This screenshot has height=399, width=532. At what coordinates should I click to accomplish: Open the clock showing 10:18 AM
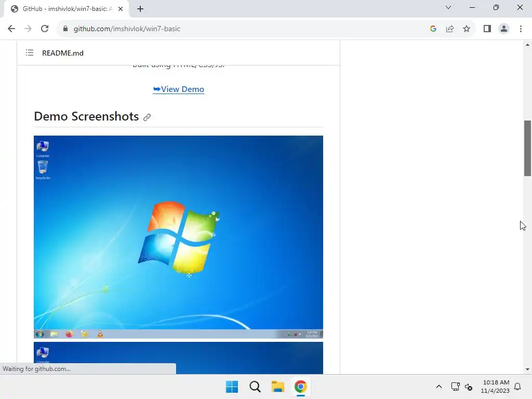495,387
